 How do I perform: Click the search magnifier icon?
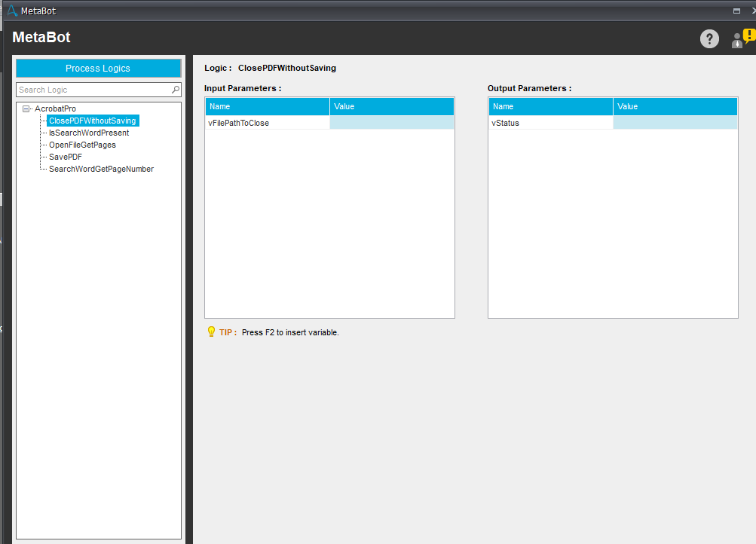pos(176,90)
